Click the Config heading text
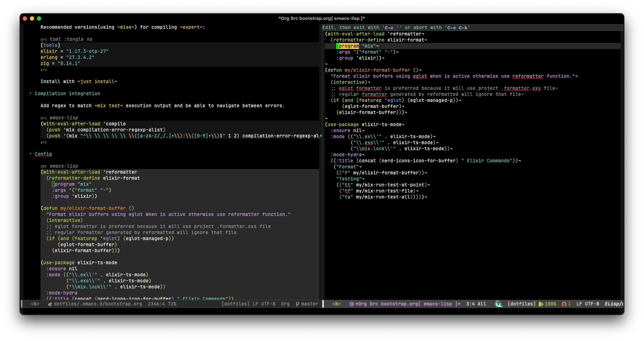644x341 pixels. pos(43,154)
